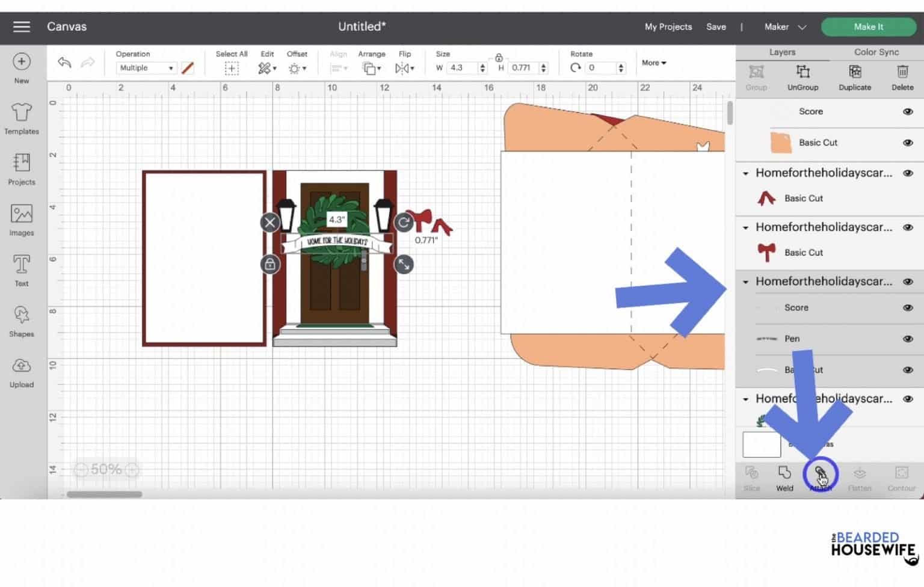Click the Weld tool in the Layers panel
The width and height of the screenshot is (924, 587).
(784, 478)
